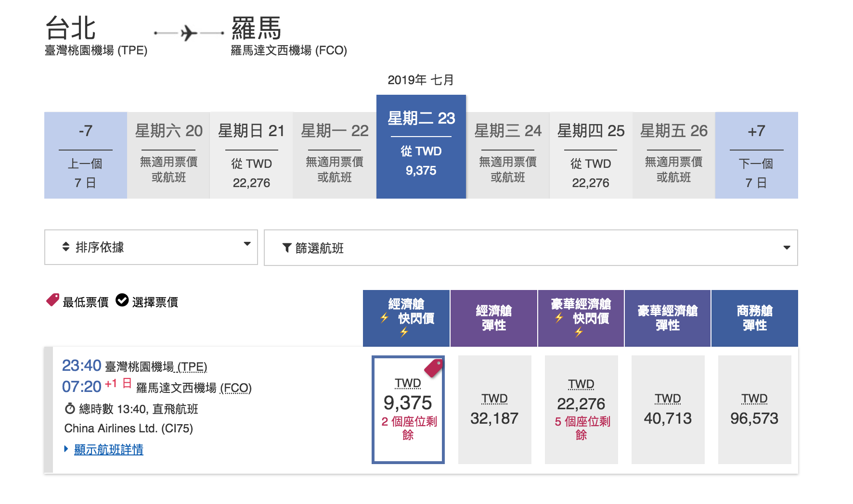Screen dimensions: 853x504
Task: Click 5 個座位剩餘 seats notice
Action: (582, 428)
